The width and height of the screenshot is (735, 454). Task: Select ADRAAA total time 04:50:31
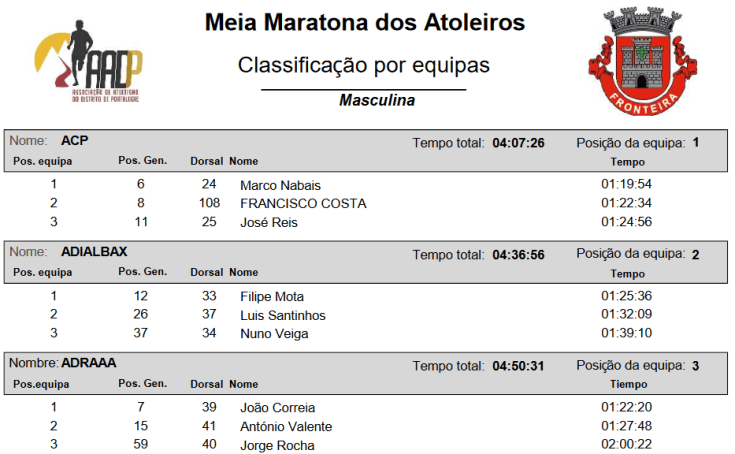(x=518, y=366)
